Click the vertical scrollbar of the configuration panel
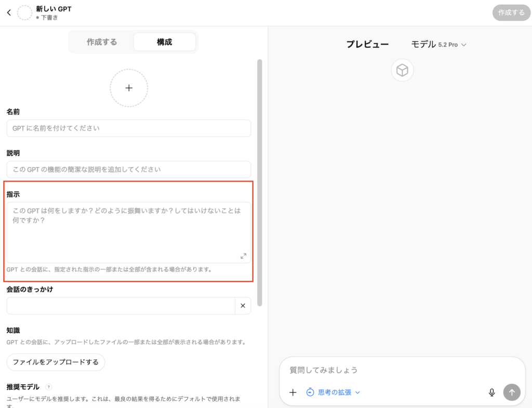This screenshot has width=532, height=408. pyautogui.click(x=260, y=182)
